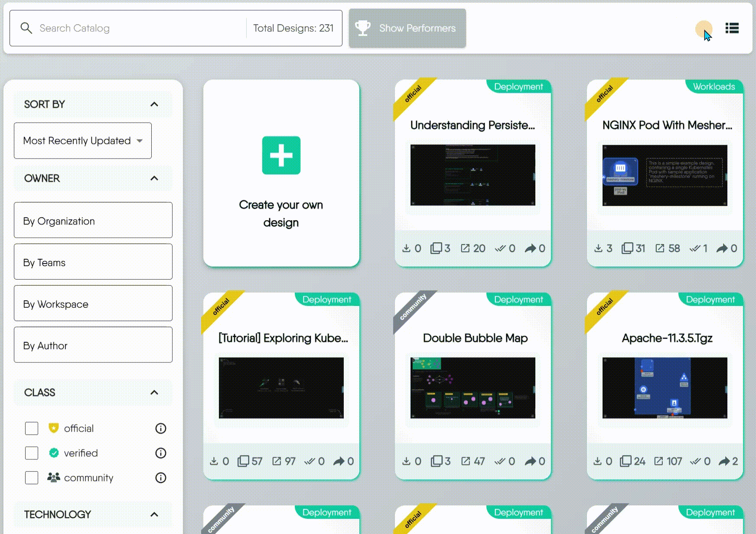The height and width of the screenshot is (534, 756).
Task: Click info icon next to official class
Action: click(x=160, y=428)
